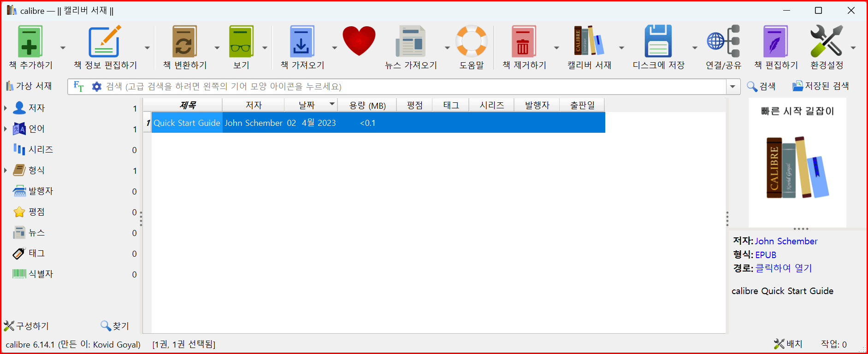Viewport: 868px width, 354px height.
Task: Open the 캘리버 서재 library icon
Action: [x=589, y=41]
